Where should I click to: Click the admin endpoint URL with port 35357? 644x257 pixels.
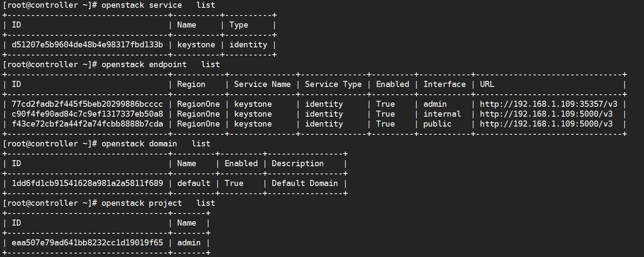tap(549, 104)
